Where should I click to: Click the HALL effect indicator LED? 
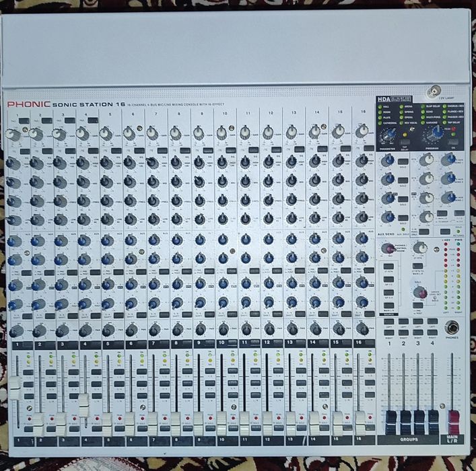pos(380,107)
